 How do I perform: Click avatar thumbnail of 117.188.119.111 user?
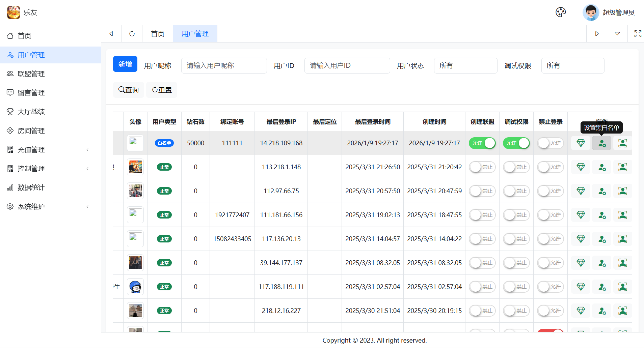(135, 287)
